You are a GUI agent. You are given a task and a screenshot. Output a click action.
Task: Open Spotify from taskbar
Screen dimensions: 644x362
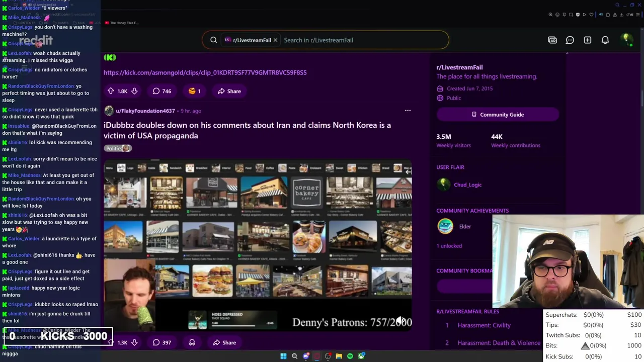(350, 356)
